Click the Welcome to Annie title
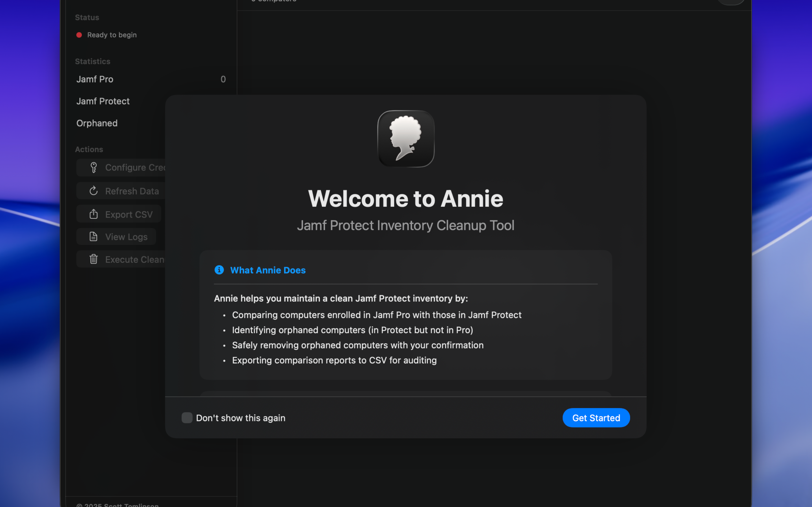 click(x=405, y=199)
